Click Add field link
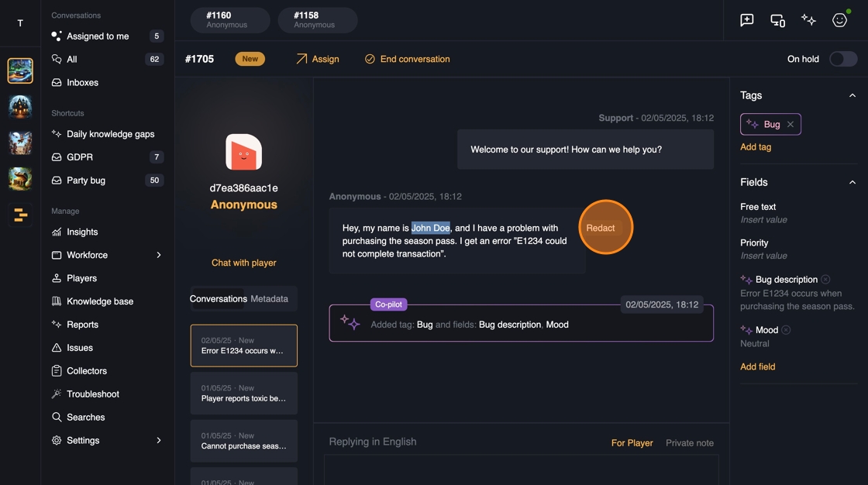Viewport: 868px width, 485px height. pos(758,367)
